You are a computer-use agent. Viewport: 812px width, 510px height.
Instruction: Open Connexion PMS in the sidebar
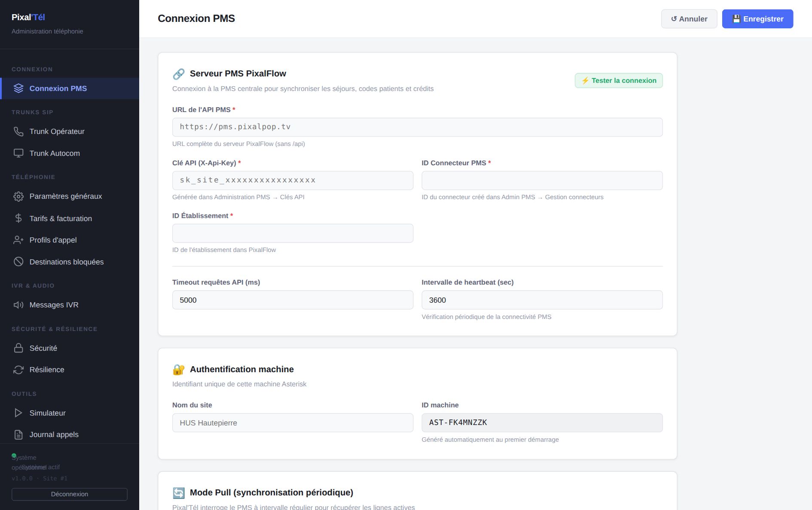70,88
